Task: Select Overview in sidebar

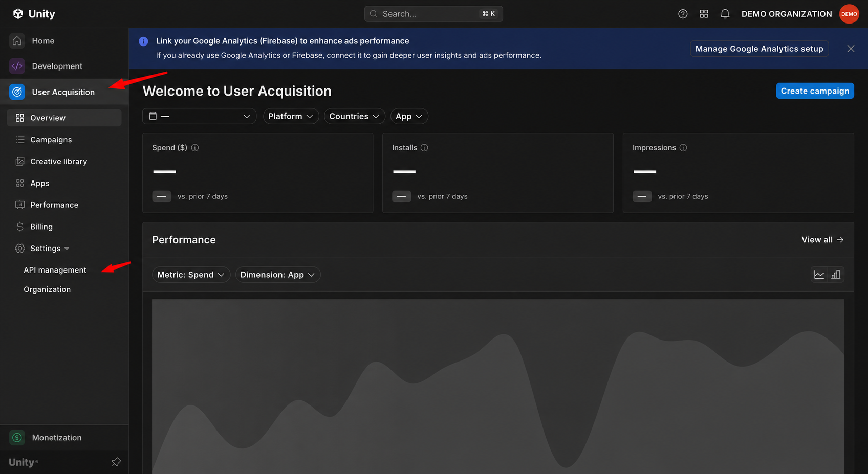Action: pyautogui.click(x=64, y=118)
